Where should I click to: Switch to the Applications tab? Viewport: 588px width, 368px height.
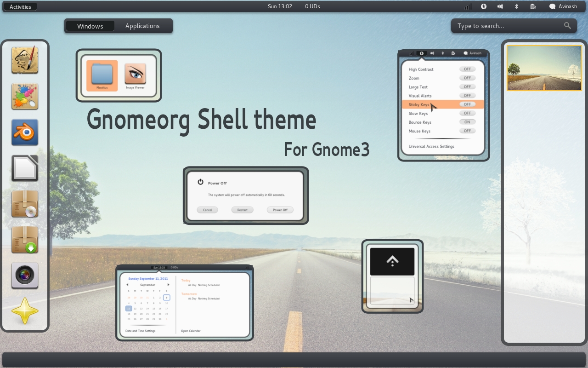tap(142, 26)
